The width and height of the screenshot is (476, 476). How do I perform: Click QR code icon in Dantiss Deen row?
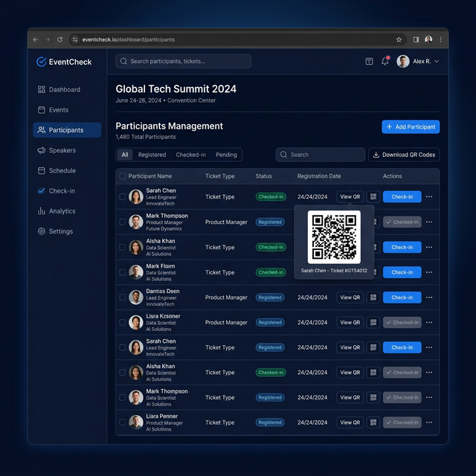tap(373, 297)
